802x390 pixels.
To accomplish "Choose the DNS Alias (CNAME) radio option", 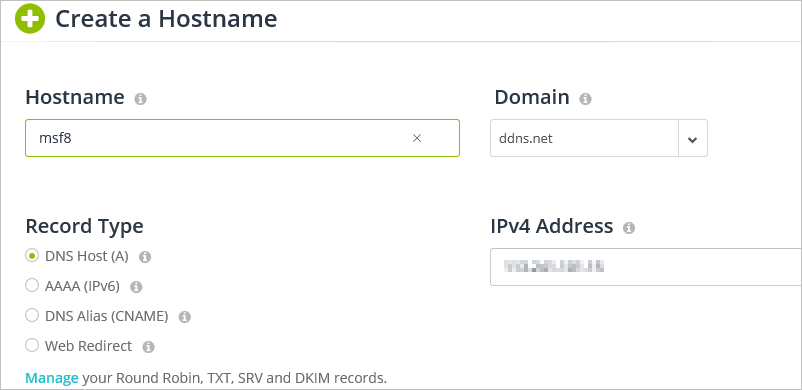I will [x=32, y=316].
